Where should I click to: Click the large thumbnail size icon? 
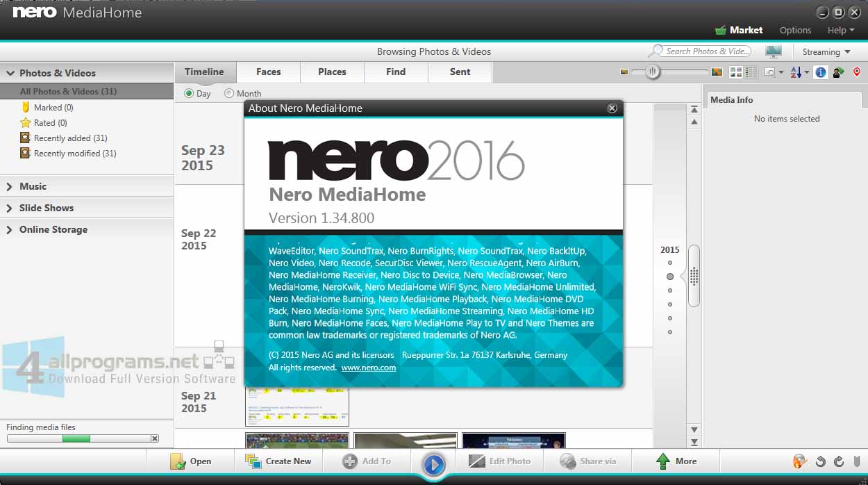tap(717, 72)
